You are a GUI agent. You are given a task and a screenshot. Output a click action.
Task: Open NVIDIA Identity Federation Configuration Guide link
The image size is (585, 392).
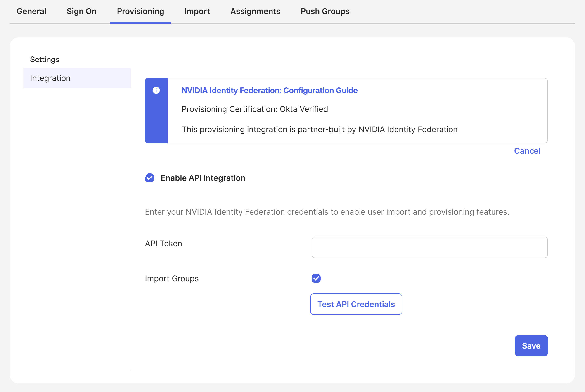[x=270, y=90]
